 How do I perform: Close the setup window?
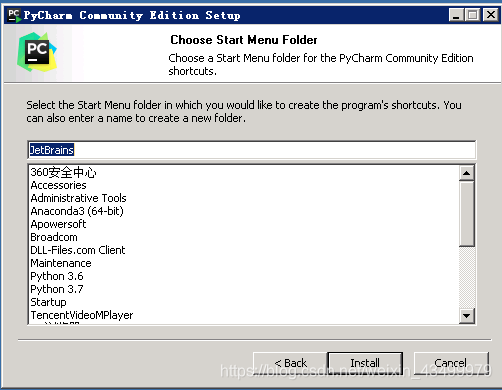491,15
